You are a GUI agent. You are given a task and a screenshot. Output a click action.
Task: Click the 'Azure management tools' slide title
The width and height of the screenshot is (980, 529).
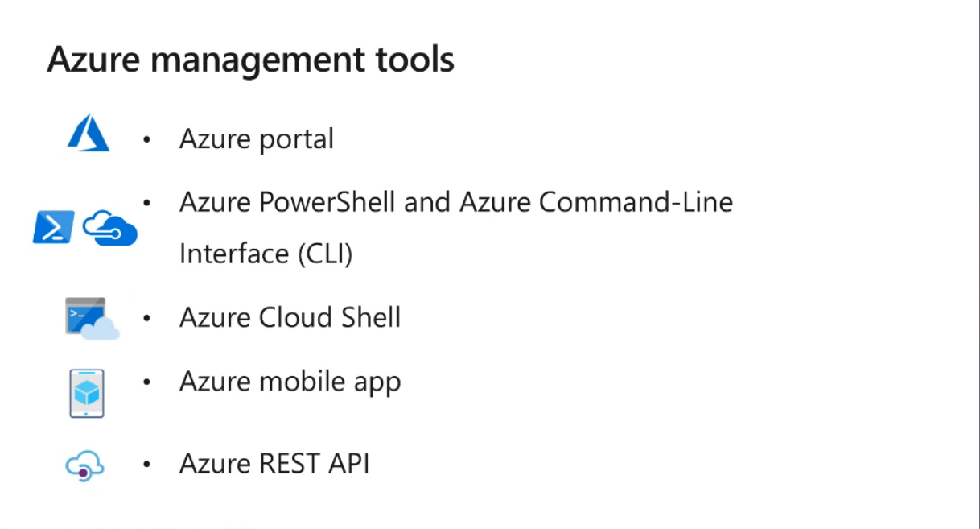(x=250, y=60)
